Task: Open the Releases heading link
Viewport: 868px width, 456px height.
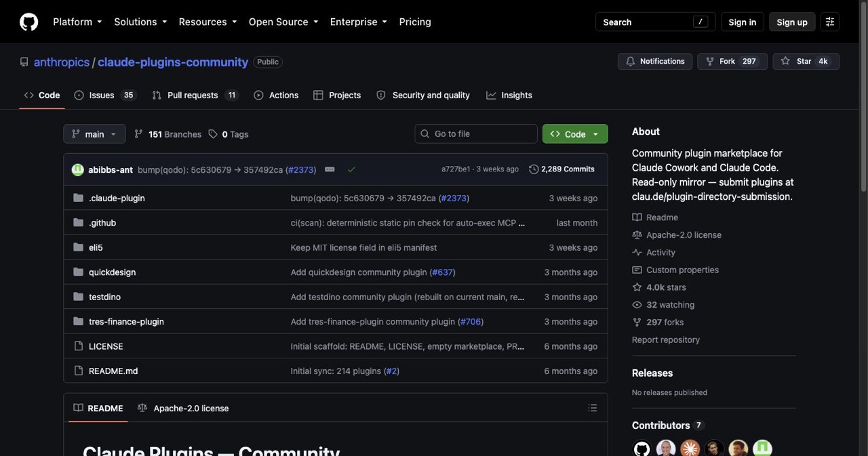Action: pos(652,373)
